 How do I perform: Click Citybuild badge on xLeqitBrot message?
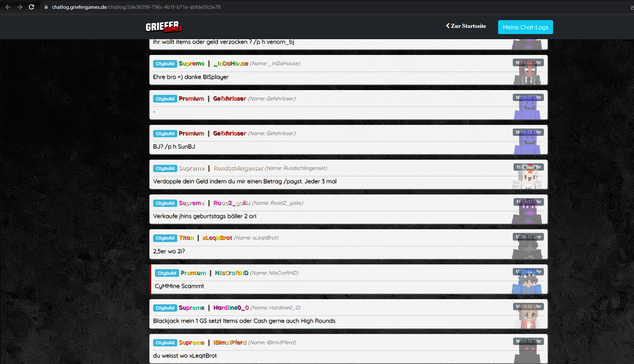[x=165, y=238]
